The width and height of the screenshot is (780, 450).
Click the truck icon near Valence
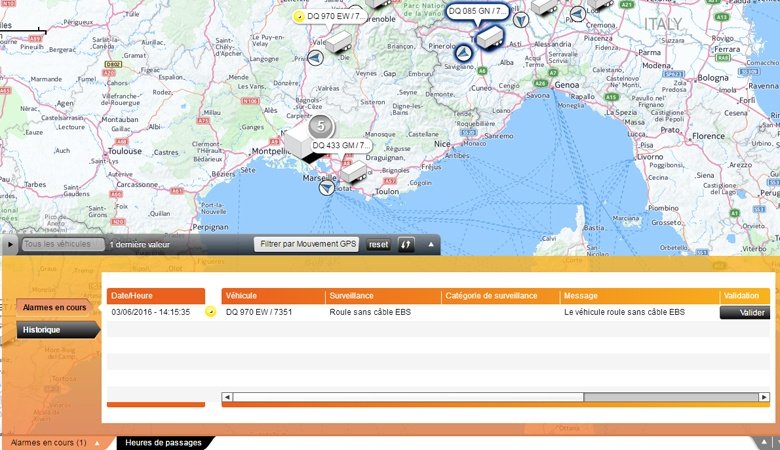click(x=338, y=41)
